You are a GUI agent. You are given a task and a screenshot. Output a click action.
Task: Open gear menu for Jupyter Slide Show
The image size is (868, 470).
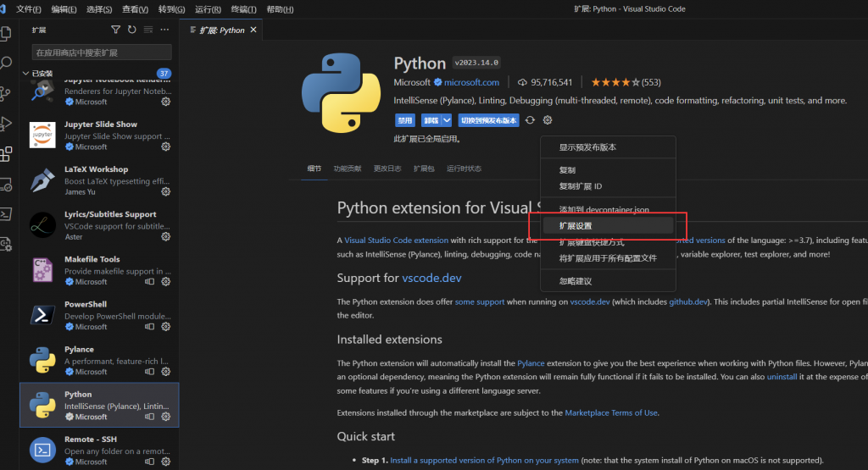pyautogui.click(x=165, y=147)
